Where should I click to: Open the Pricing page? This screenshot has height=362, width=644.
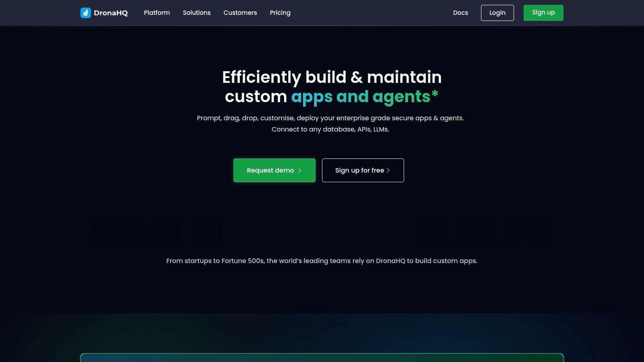click(x=280, y=13)
